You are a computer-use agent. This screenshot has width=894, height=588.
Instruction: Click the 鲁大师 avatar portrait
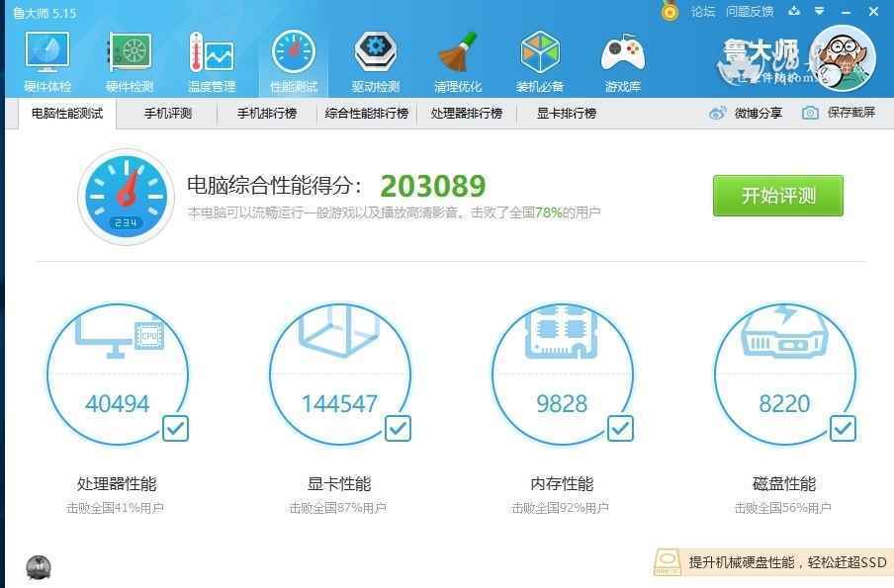(x=843, y=58)
